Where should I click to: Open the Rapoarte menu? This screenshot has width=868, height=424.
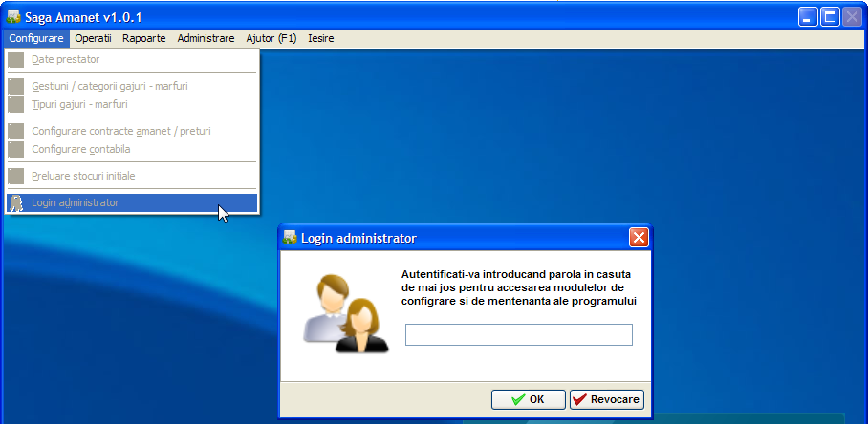144,39
